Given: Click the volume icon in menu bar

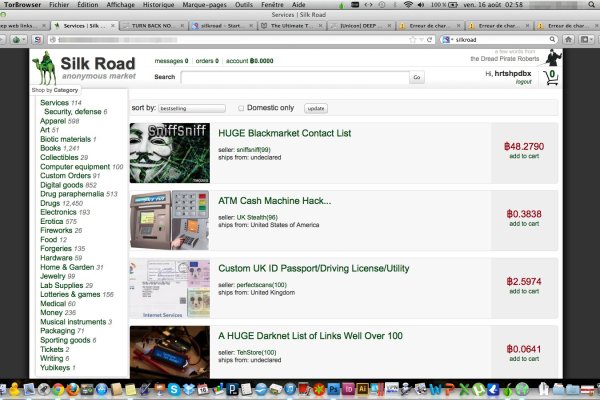Looking at the screenshot, I should coord(421,5).
